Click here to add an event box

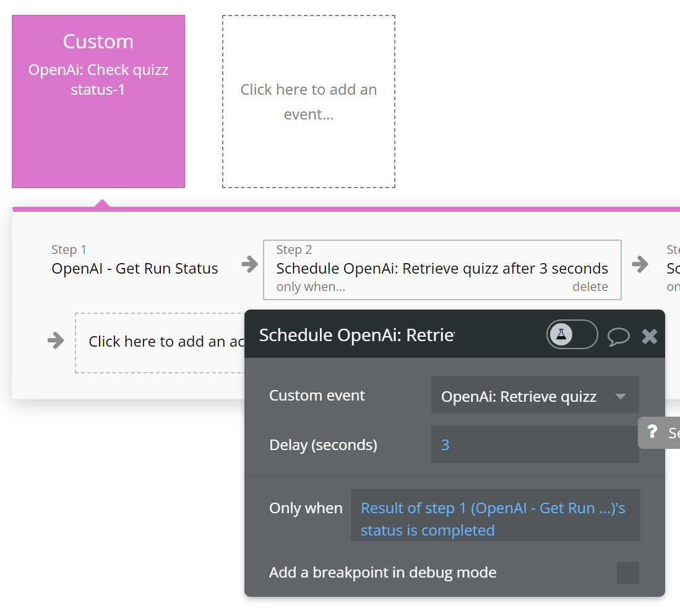pyautogui.click(x=309, y=102)
